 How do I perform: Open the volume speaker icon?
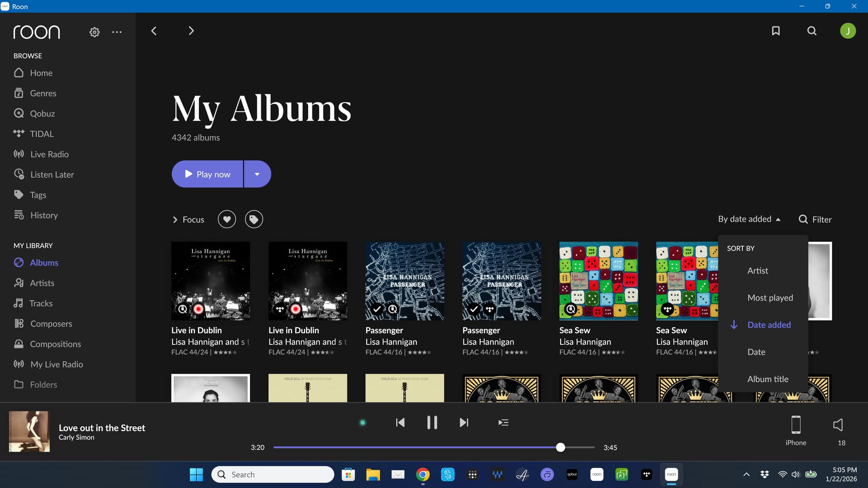click(838, 425)
